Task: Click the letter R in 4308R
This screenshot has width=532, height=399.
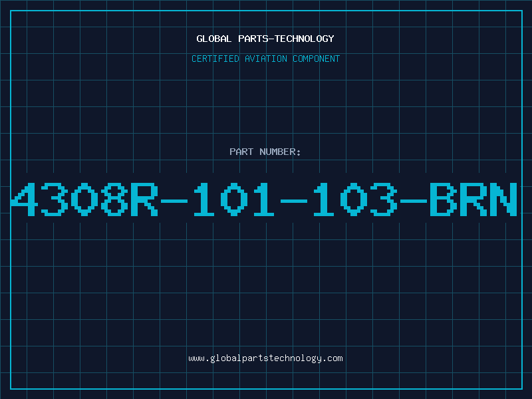Action: [144, 199]
